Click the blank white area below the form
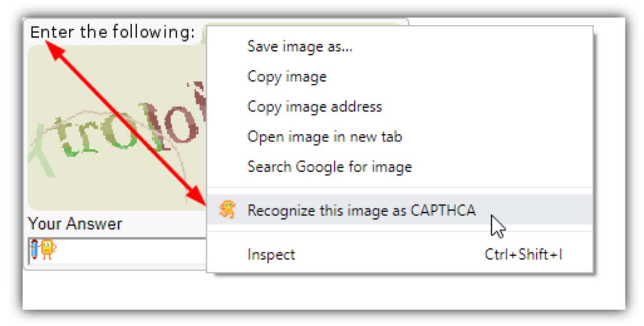 pos(322,291)
